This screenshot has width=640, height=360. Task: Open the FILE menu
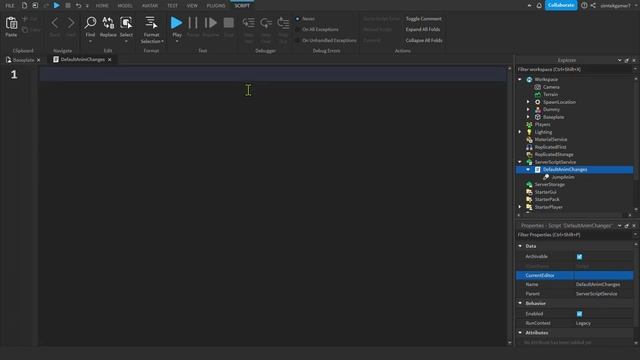9,6
